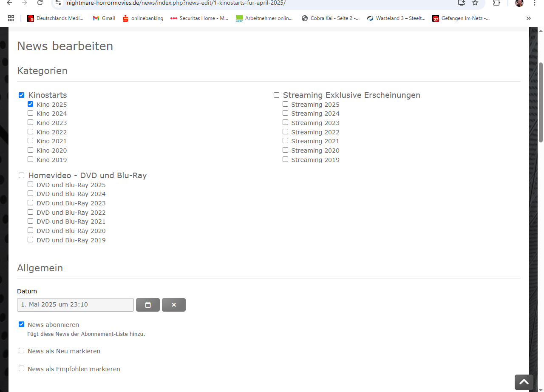Open the Wasteland 3 bookmark

click(x=396, y=18)
